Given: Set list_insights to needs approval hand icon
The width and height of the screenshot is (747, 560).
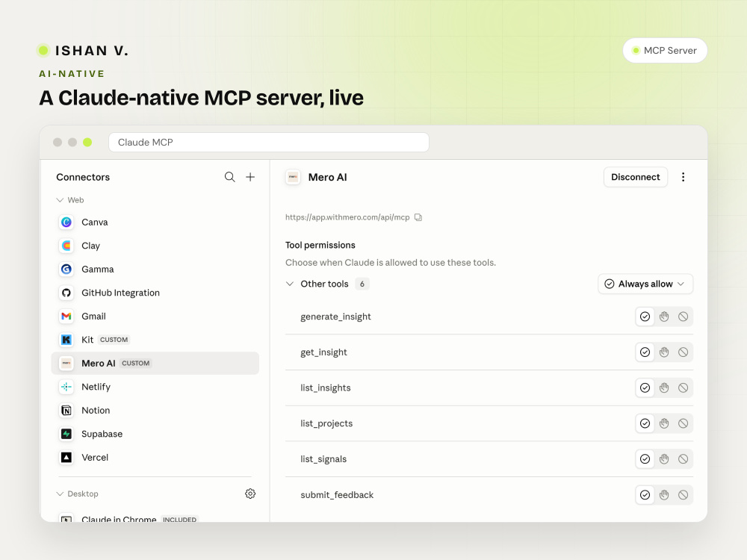Looking at the screenshot, I should pyautogui.click(x=664, y=388).
